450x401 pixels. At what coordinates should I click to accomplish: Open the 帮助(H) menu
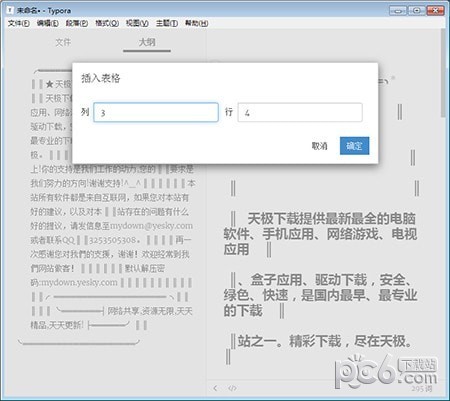(197, 23)
